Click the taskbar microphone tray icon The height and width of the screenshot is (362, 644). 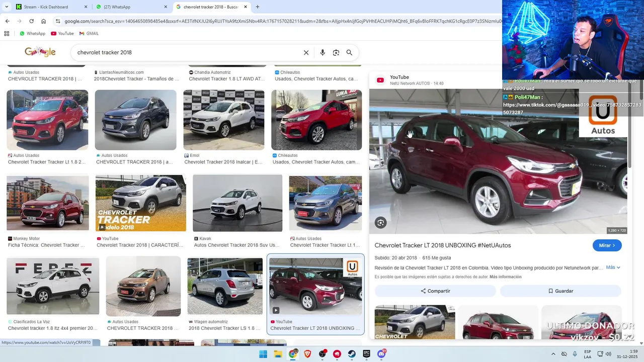tap(575, 354)
